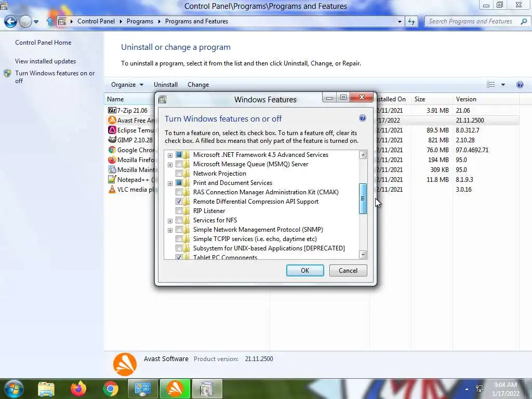This screenshot has height=399, width=532.
Task: Launch Firefox from the taskbar
Action: point(78,389)
